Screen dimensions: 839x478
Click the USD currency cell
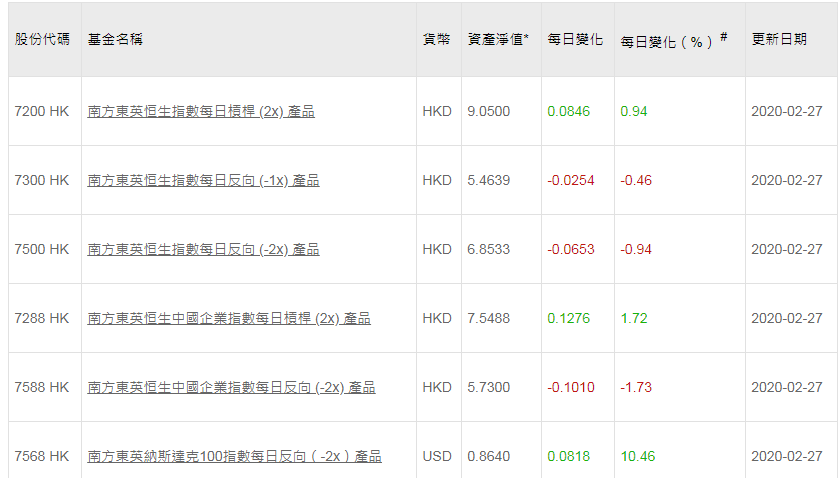[437, 457]
